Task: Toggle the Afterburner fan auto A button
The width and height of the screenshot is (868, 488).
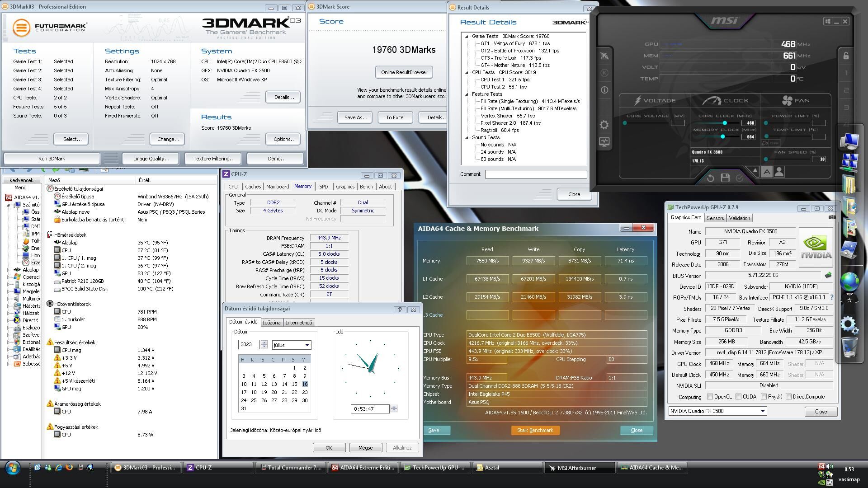Action: pos(767,172)
